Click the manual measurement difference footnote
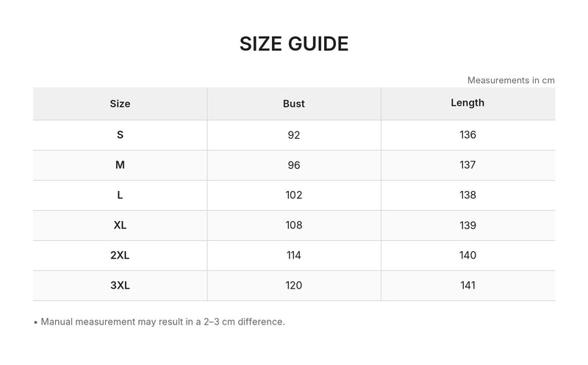This screenshot has height=365, width=588. 159,322
